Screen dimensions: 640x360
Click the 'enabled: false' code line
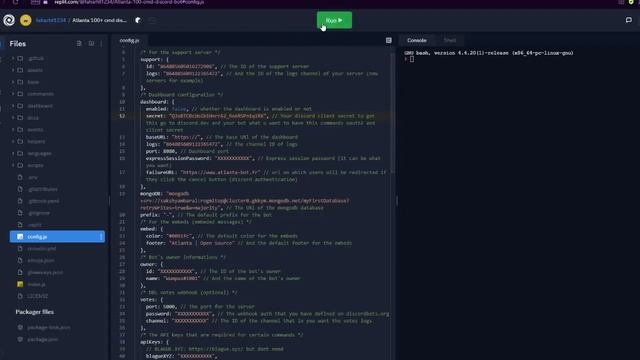click(229, 109)
